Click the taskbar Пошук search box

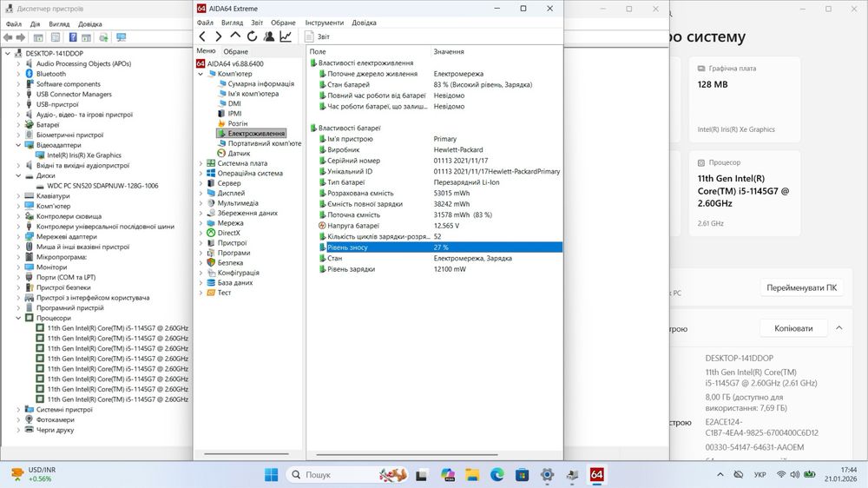pos(348,475)
